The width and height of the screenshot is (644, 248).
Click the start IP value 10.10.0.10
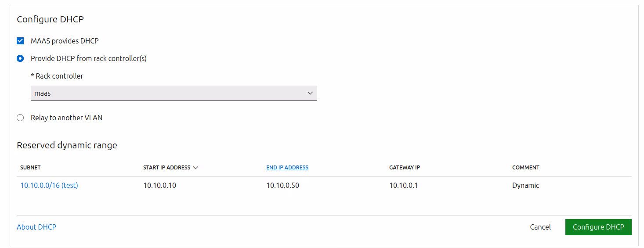(159, 185)
